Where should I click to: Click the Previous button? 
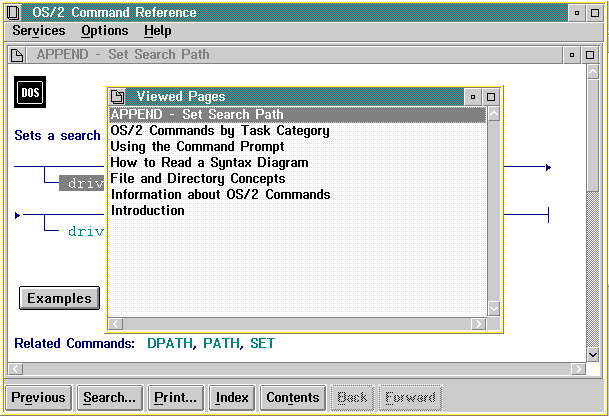tap(38, 397)
